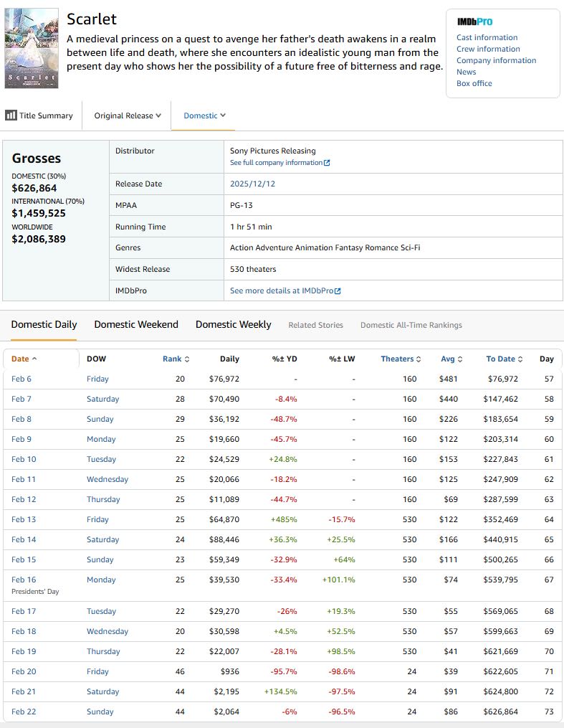Open the Related Stories tab
Screen dimensions: 564x728
point(315,325)
